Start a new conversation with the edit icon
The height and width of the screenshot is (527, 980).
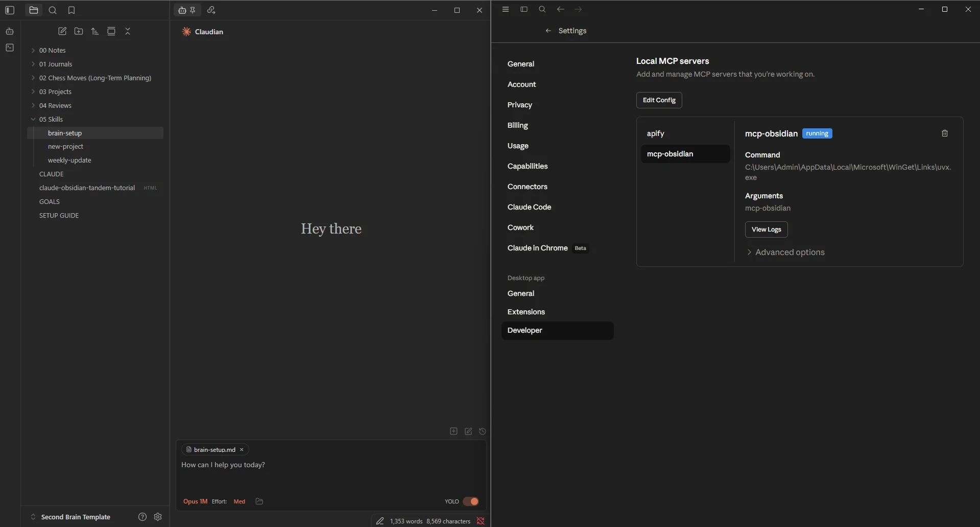(x=468, y=431)
